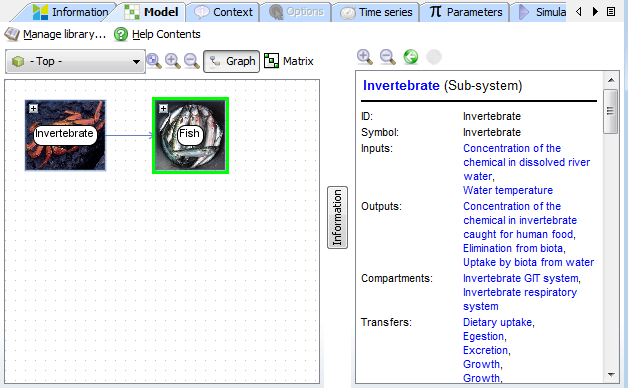Screen dimensions: 628x388
Task: Click the disabled forward navigation icon
Action: [434, 57]
